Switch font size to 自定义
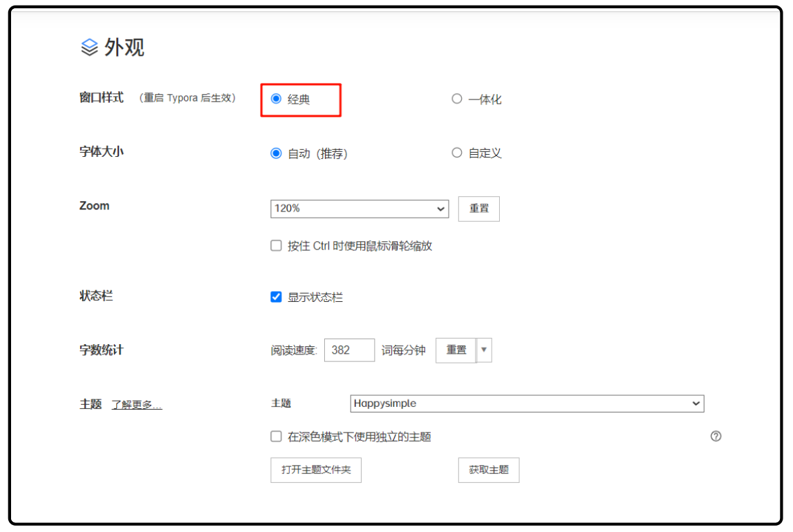 click(456, 153)
